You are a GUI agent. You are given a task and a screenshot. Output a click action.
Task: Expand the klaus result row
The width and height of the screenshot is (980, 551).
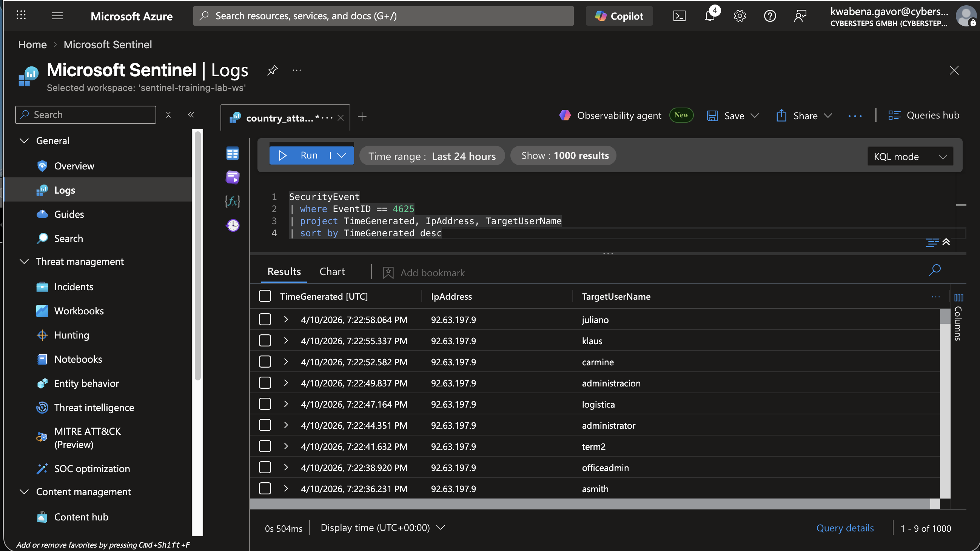coord(286,340)
